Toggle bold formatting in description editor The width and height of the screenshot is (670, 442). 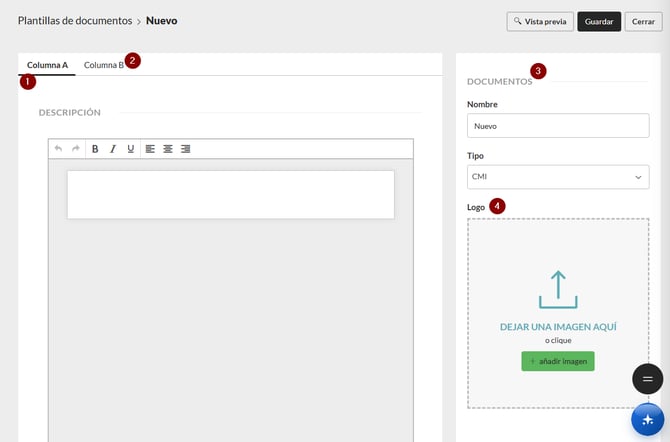[95, 149]
